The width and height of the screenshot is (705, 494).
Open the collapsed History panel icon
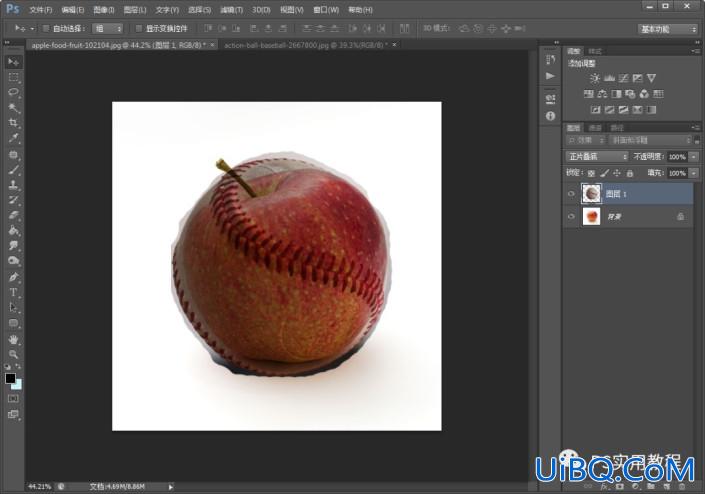tap(550, 60)
